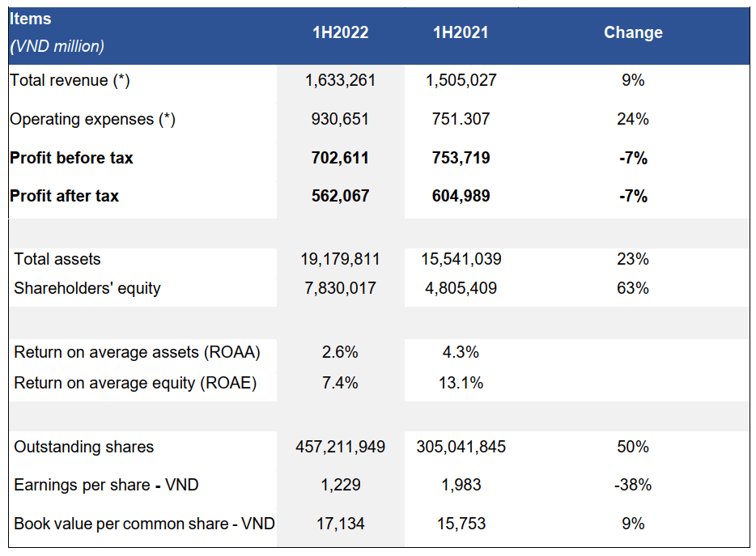This screenshot has width=756, height=556.
Task: Click the Total revenue row label
Action: click(x=70, y=80)
